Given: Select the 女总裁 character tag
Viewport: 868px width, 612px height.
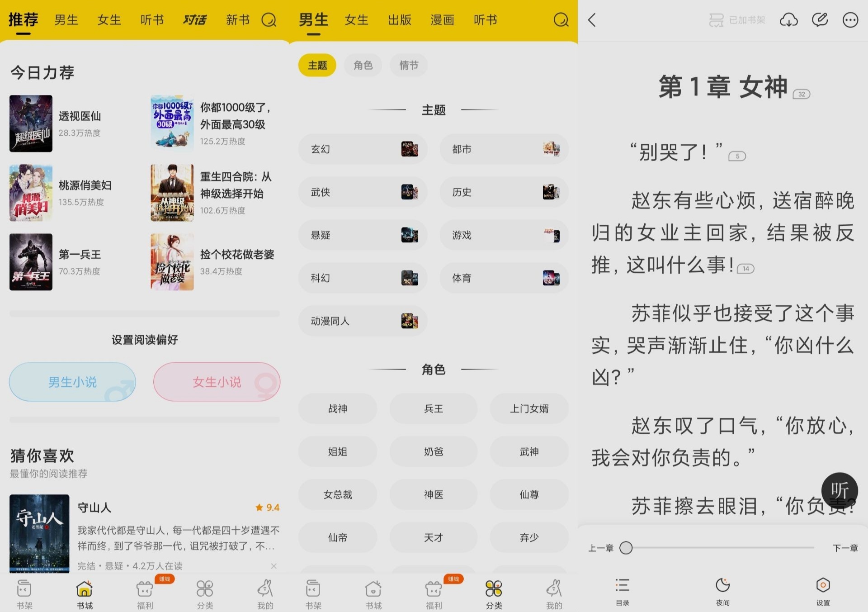Looking at the screenshot, I should point(338,494).
